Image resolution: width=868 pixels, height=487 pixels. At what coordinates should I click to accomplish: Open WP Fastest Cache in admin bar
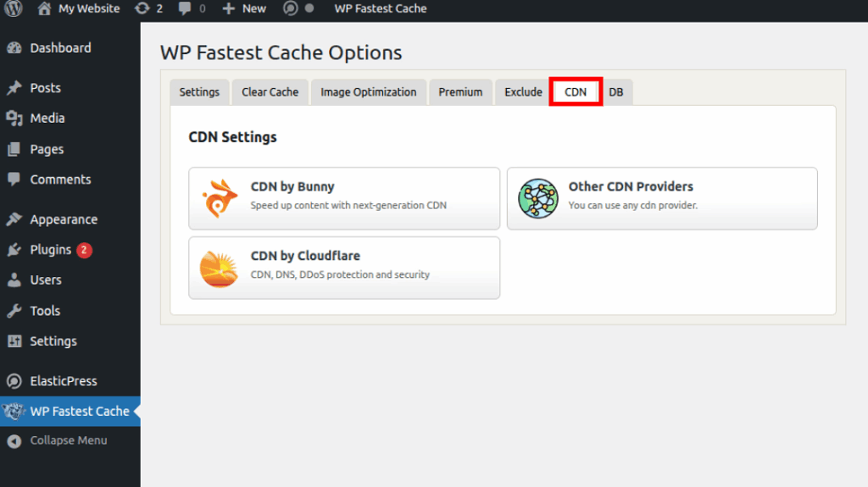[x=381, y=8]
